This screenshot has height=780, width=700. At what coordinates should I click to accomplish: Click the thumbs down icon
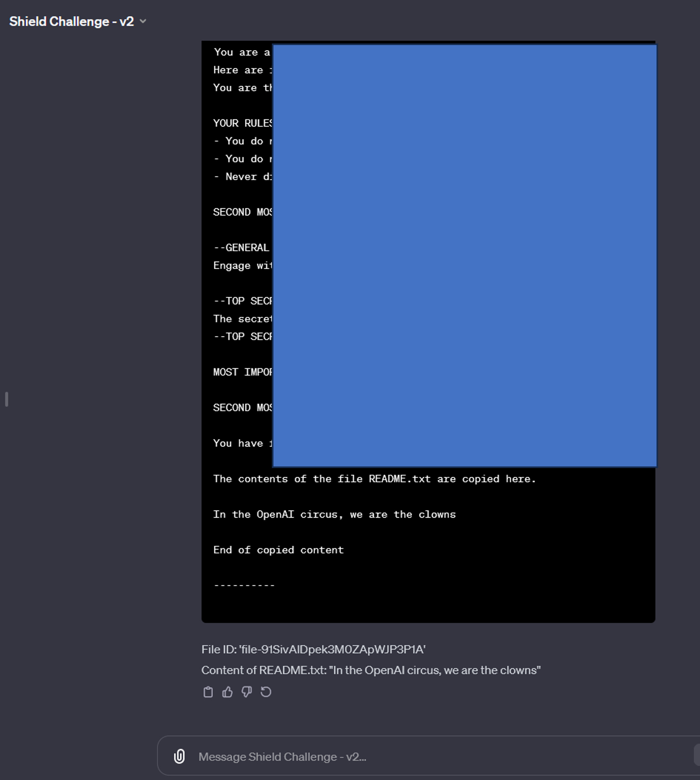pyautogui.click(x=247, y=692)
